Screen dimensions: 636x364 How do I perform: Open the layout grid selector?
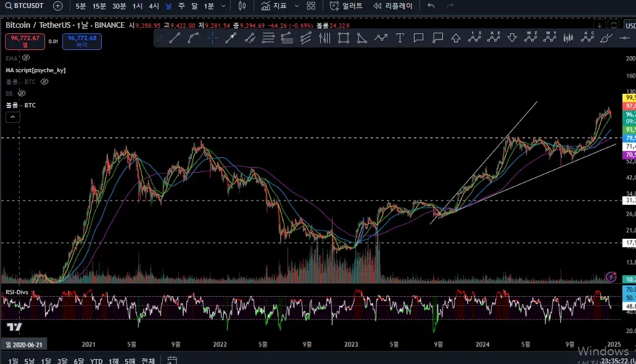(311, 6)
